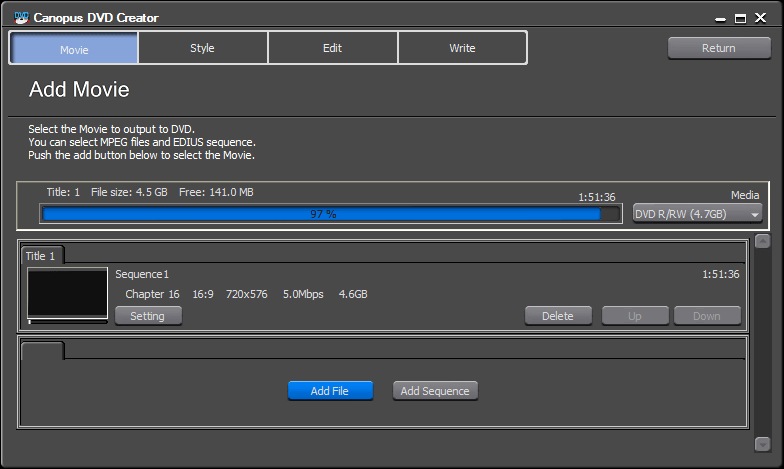Move Sequence1 Up in the list
This screenshot has width=784, height=469.
[x=635, y=316]
